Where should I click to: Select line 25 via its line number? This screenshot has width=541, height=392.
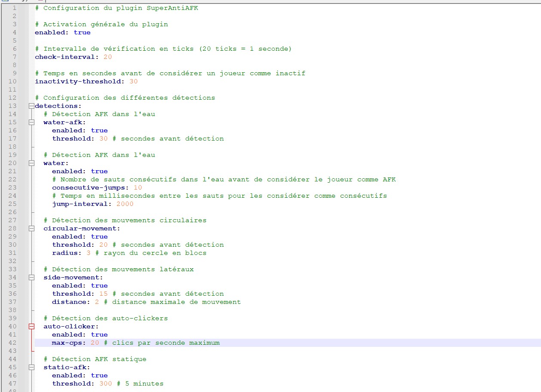pos(12,204)
